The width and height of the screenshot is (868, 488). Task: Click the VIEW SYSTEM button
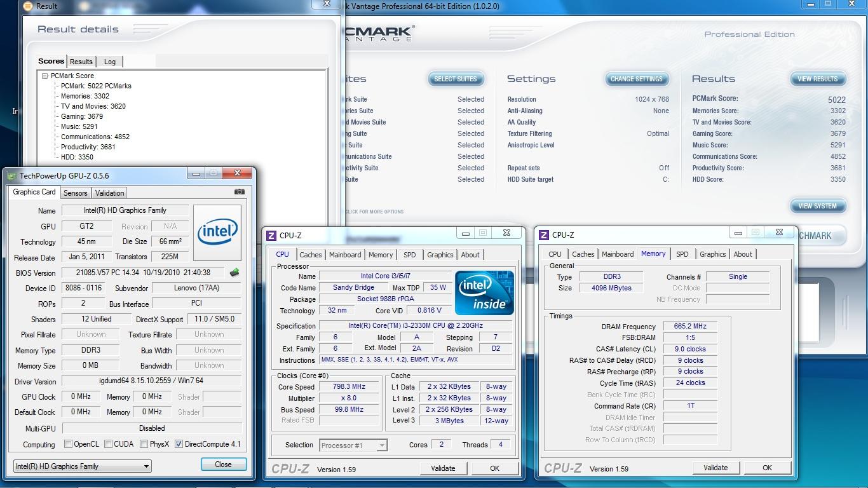coord(818,206)
